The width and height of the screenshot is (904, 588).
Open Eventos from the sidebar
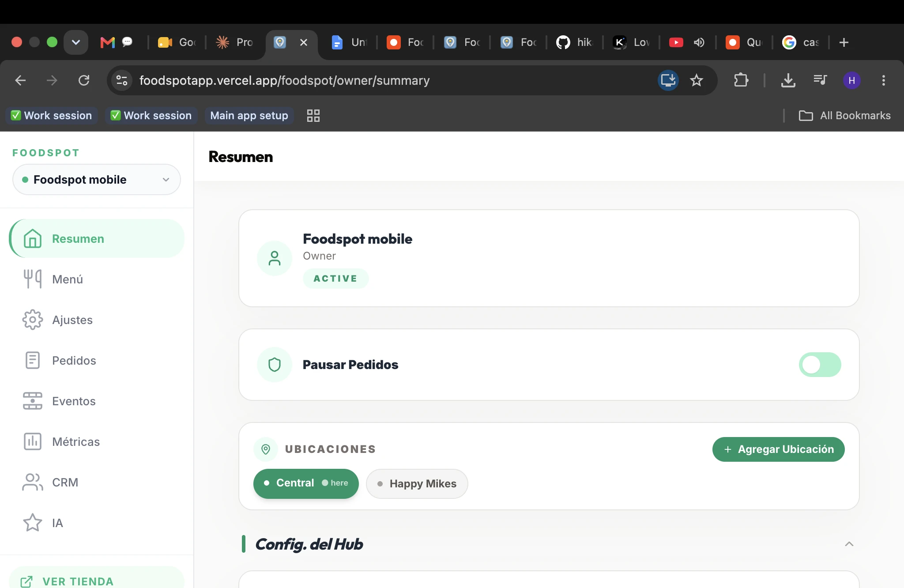97,401
